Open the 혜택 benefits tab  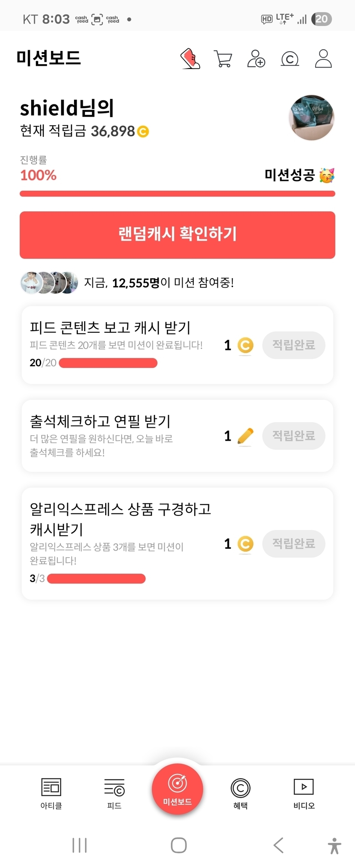[240, 794]
